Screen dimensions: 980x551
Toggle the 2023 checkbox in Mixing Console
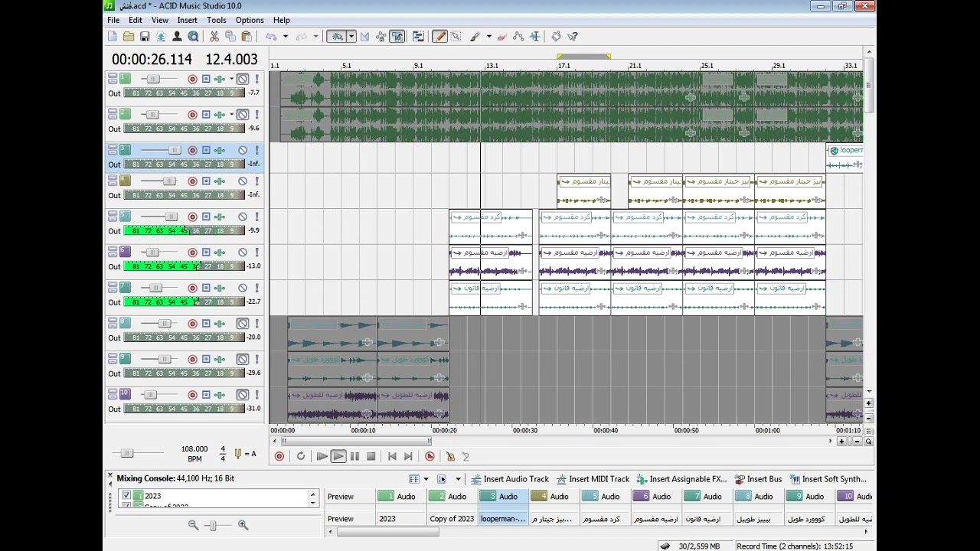coord(126,496)
